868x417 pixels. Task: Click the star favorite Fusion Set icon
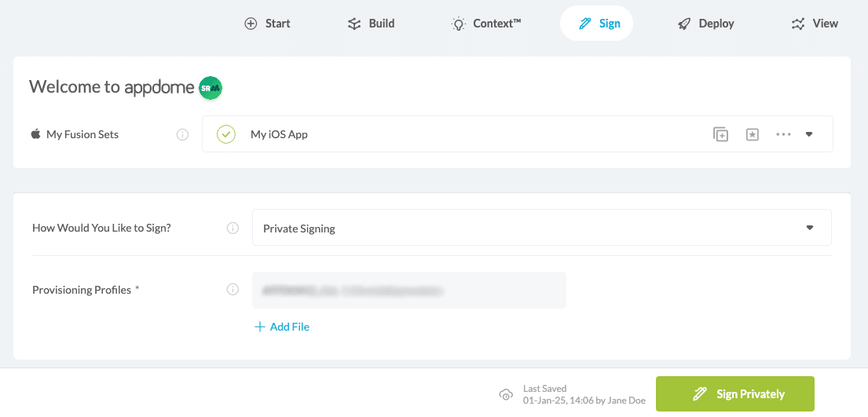click(752, 134)
